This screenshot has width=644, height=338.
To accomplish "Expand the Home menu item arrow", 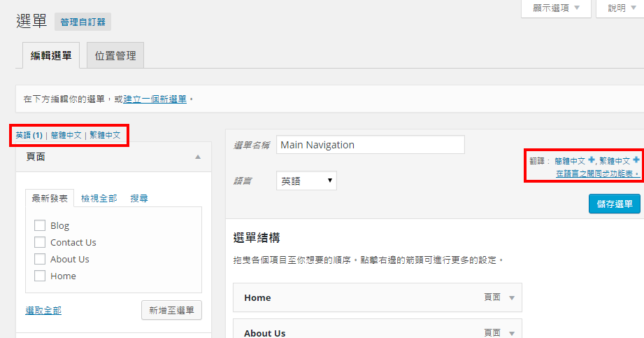I will click(512, 298).
